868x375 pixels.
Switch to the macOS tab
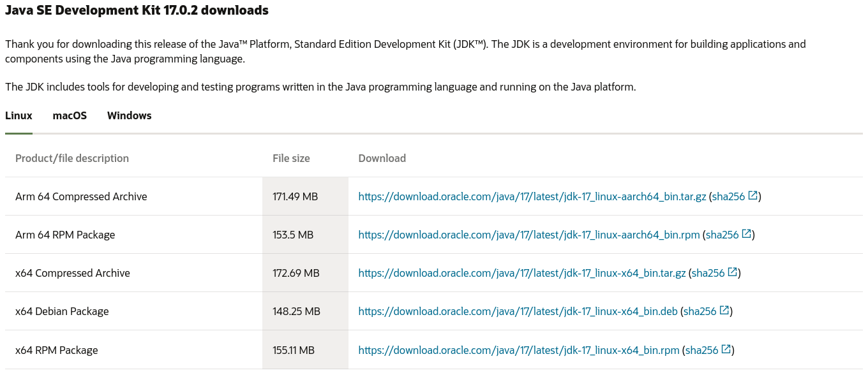[70, 116]
